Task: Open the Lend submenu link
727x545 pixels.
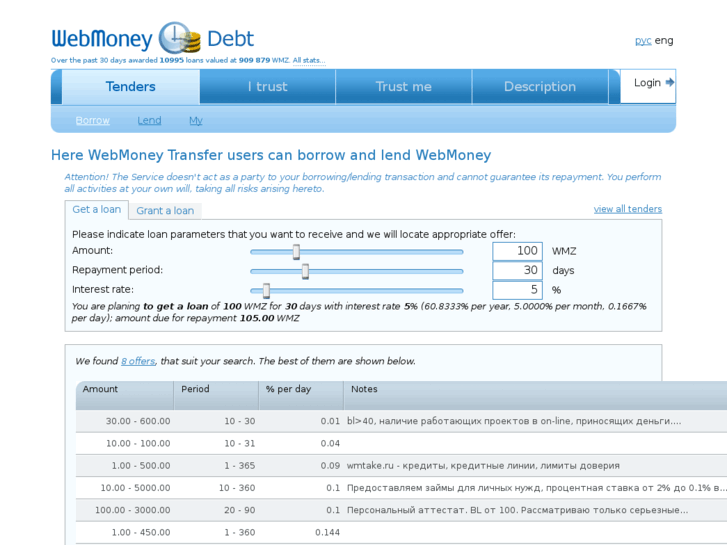Action: click(149, 121)
